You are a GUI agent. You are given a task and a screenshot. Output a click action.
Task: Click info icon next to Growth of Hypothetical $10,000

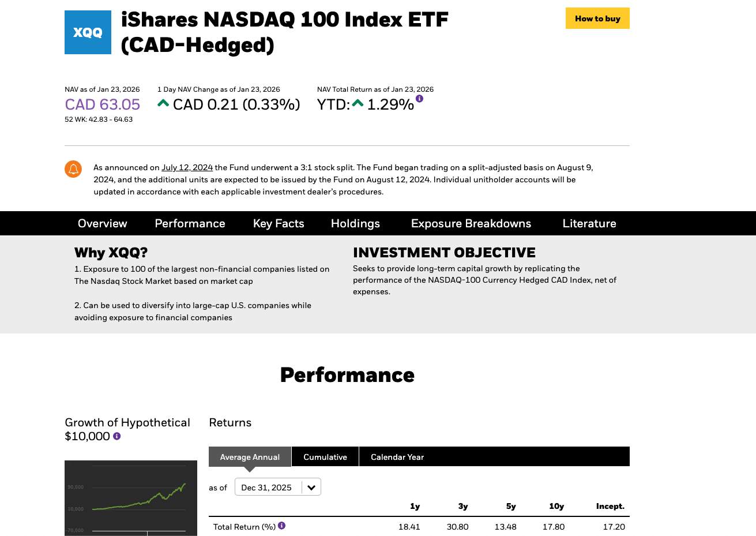tap(117, 436)
